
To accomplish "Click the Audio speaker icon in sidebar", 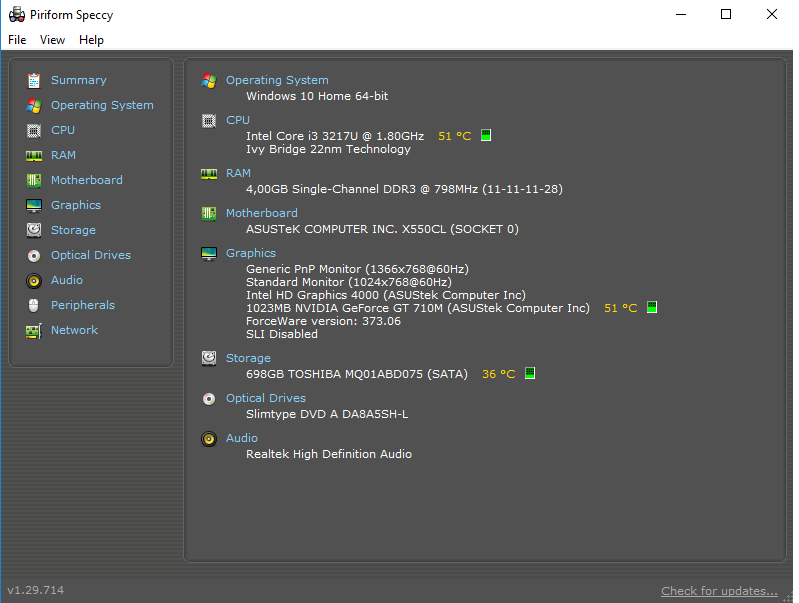I will [x=34, y=280].
